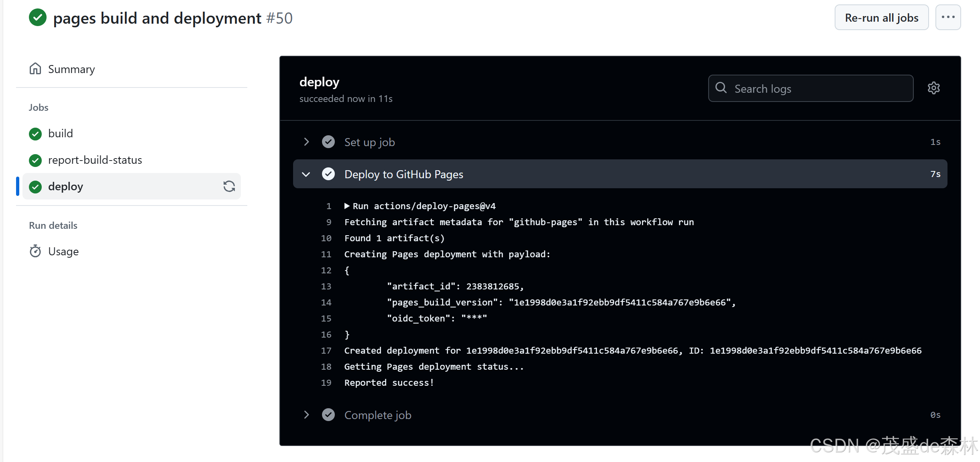
Task: Click the green check beside build job
Action: coord(35,134)
